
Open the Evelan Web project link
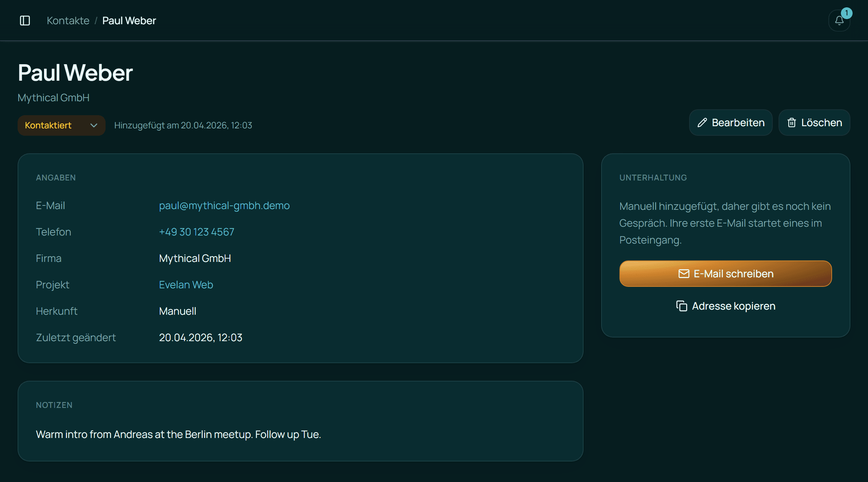186,285
